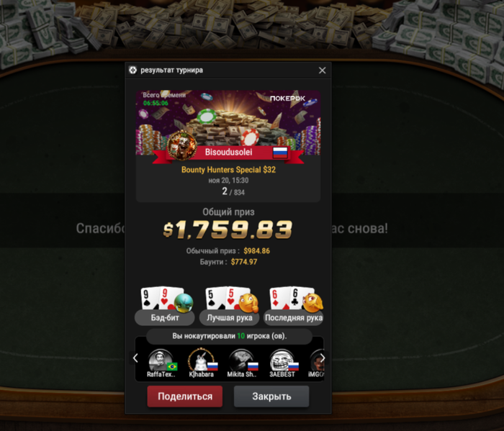Screen dimensions: 504x431
Task: Click the Поделиться share button
Action: 185,396
